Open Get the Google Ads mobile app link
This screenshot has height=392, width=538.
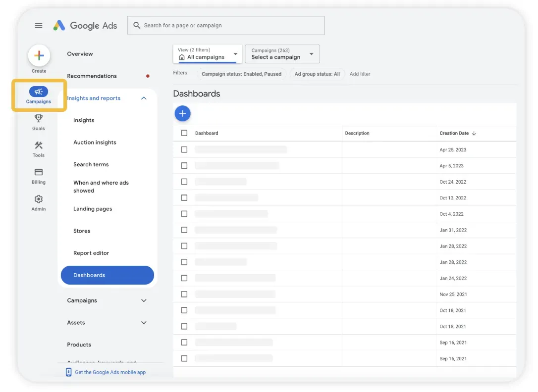point(106,372)
